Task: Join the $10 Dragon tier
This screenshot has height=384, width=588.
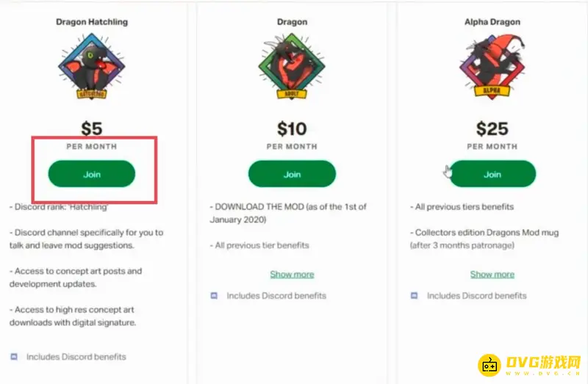Action: point(292,174)
